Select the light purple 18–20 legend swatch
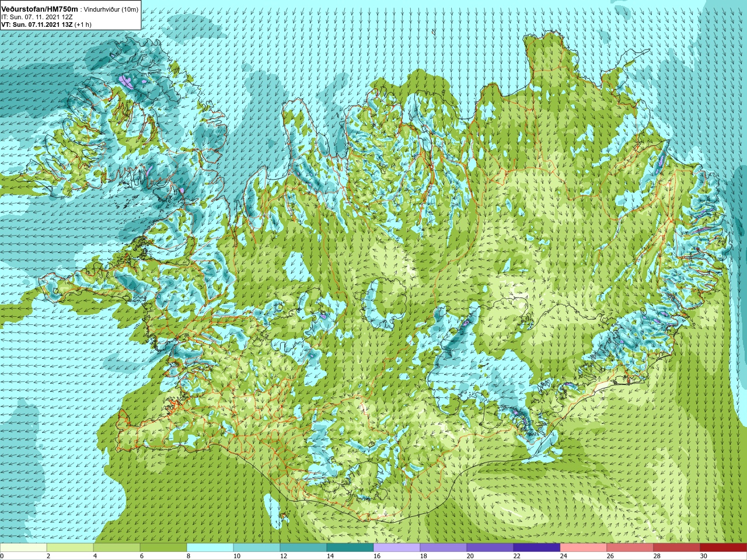Screen dimensions: 747x560 click(x=444, y=548)
